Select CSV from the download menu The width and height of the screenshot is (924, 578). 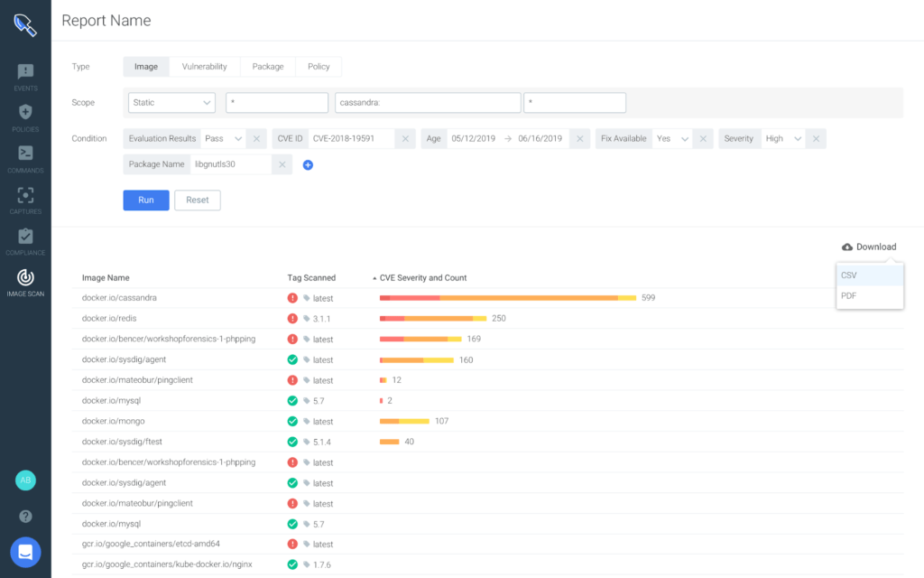pos(869,275)
